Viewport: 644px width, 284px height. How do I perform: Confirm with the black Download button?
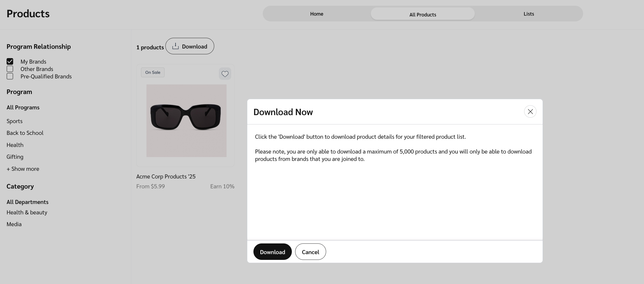point(272,252)
